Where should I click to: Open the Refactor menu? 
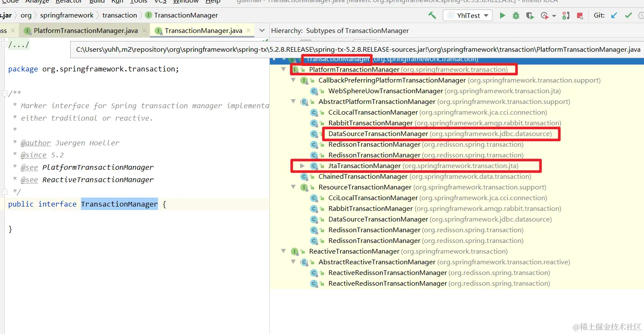point(69,2)
